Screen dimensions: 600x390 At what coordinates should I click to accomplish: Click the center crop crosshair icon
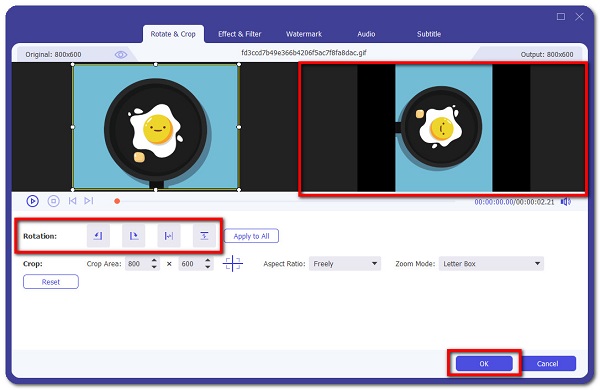point(232,264)
